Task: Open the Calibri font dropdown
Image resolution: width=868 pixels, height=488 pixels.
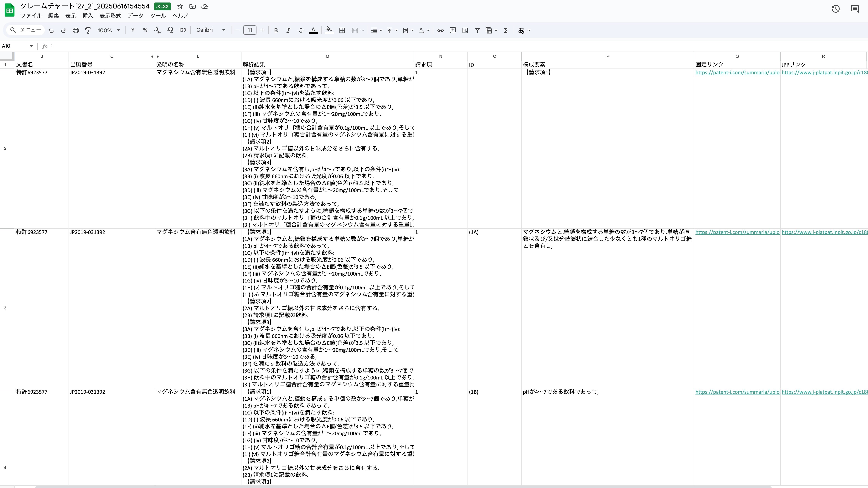Action: [x=211, y=30]
